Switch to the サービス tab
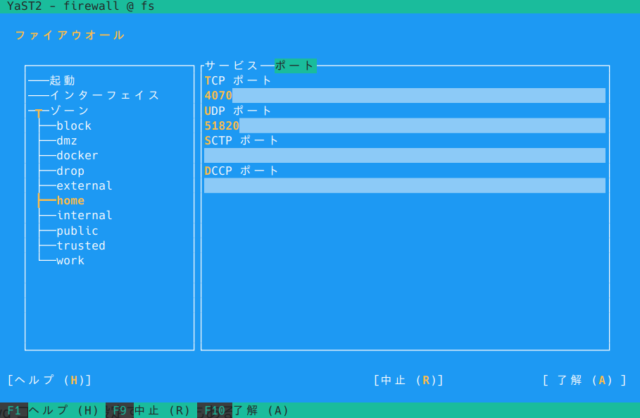 [x=231, y=65]
